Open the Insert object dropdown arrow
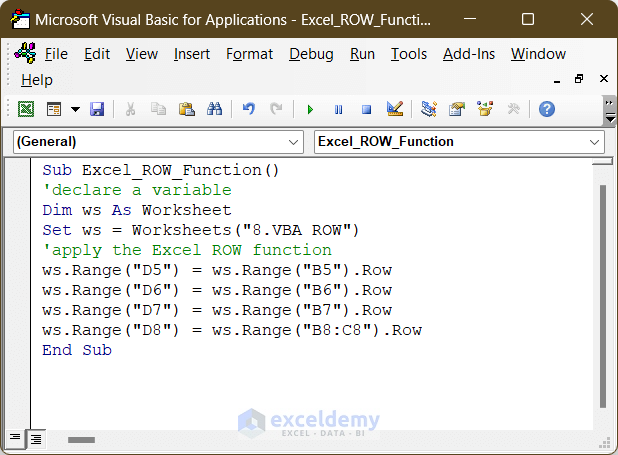Viewport: 618px width, 455px height. pos(75,109)
